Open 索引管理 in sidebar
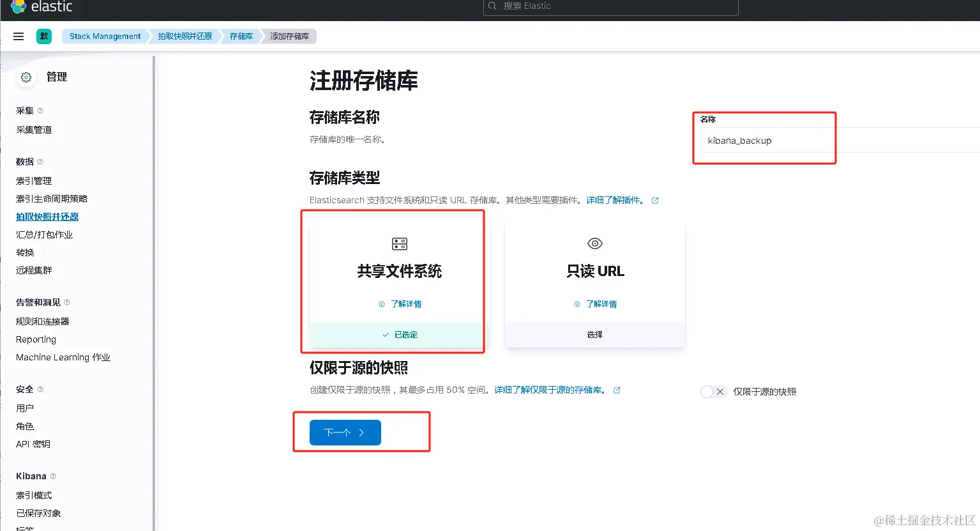The image size is (980, 531). [34, 181]
